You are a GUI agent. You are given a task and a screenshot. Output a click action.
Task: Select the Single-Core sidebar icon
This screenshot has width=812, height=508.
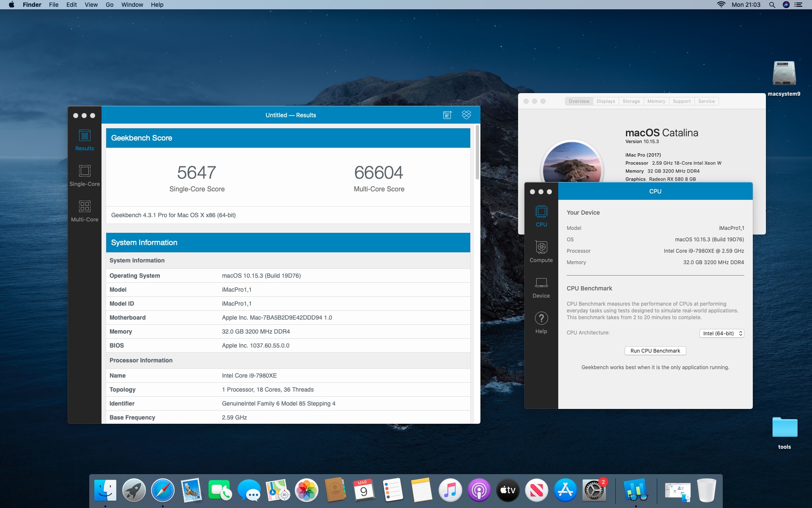tap(85, 175)
